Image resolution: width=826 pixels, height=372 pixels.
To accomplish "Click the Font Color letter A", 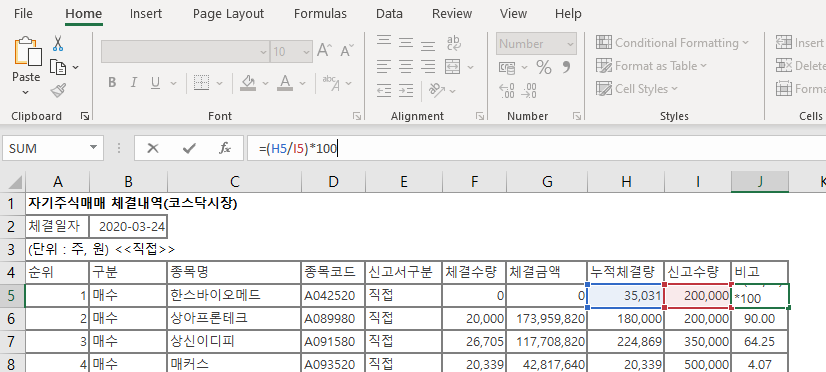I will pos(285,83).
